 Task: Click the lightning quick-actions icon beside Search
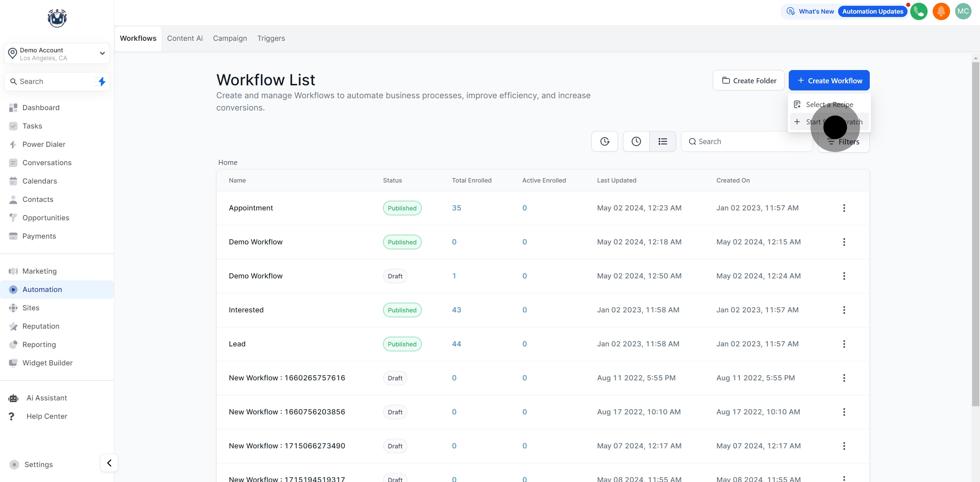[102, 81]
